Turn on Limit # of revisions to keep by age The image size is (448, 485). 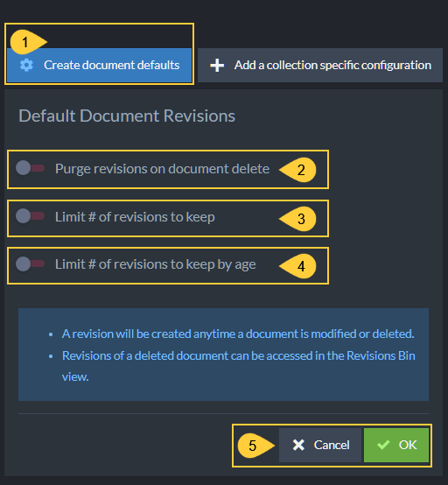(31, 264)
